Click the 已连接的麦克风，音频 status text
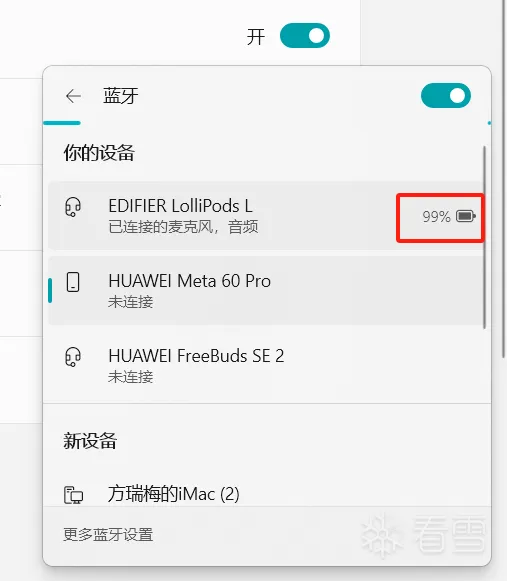The height and width of the screenshot is (581, 507). (183, 227)
